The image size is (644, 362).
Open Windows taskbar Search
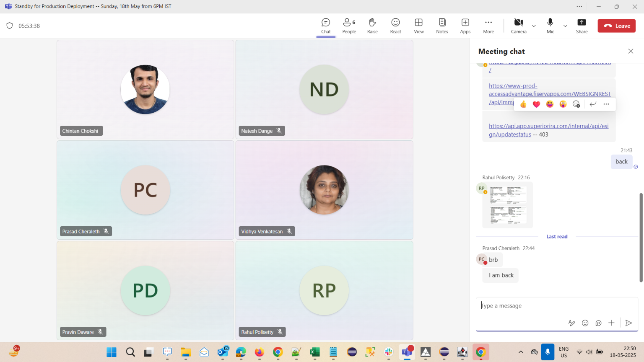point(130,352)
